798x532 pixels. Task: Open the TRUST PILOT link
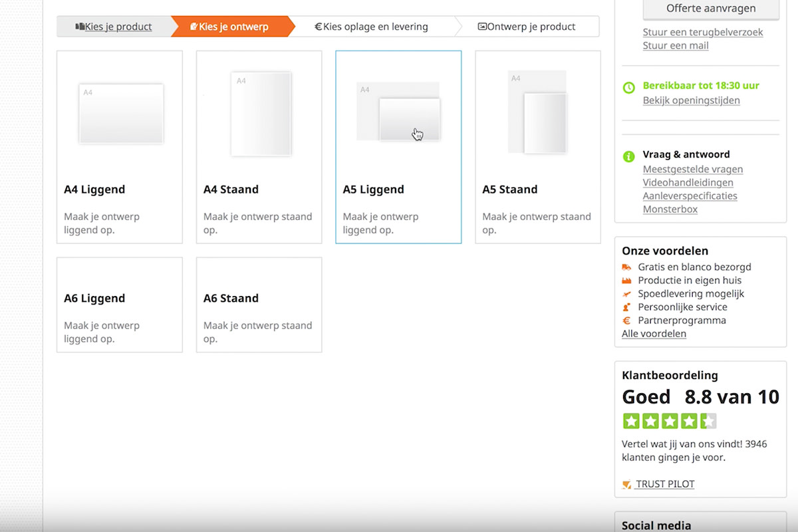tap(664, 484)
